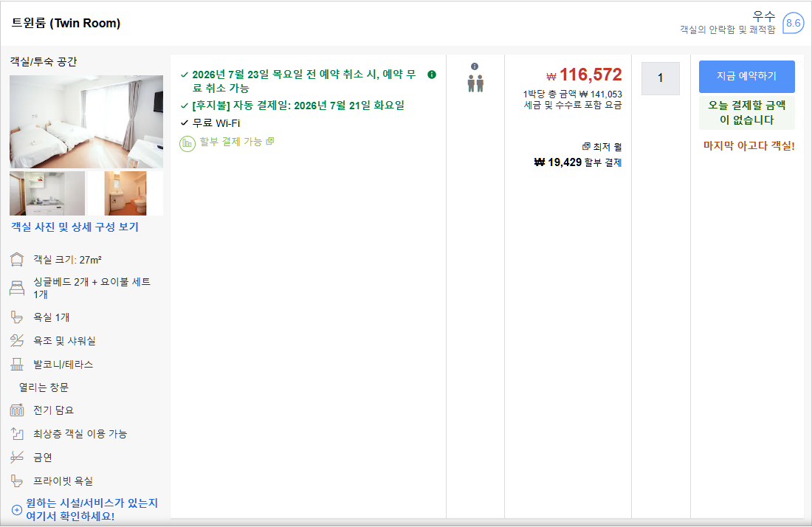Click the non-smoking icon
812x527 pixels.
tap(16, 457)
